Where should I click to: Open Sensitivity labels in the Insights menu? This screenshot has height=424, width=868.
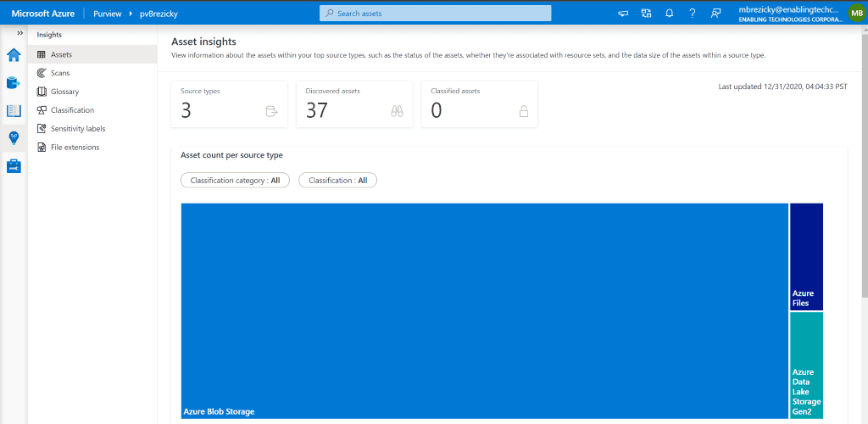tap(92, 128)
